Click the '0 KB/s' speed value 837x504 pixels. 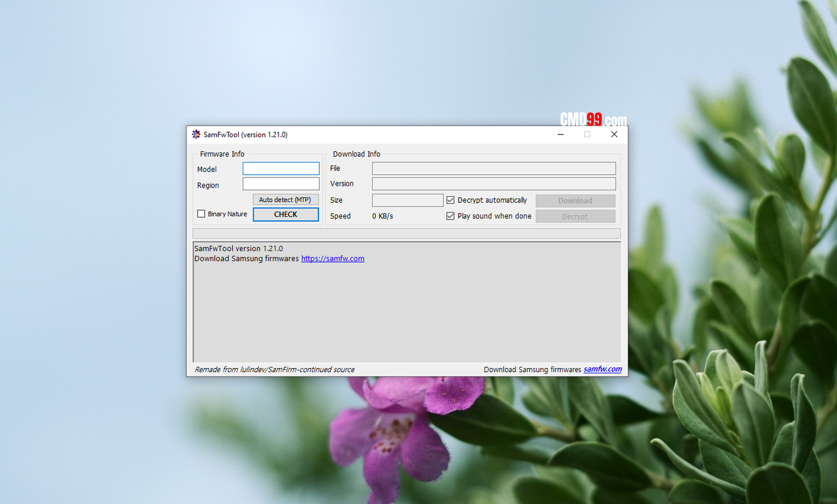[x=383, y=216]
